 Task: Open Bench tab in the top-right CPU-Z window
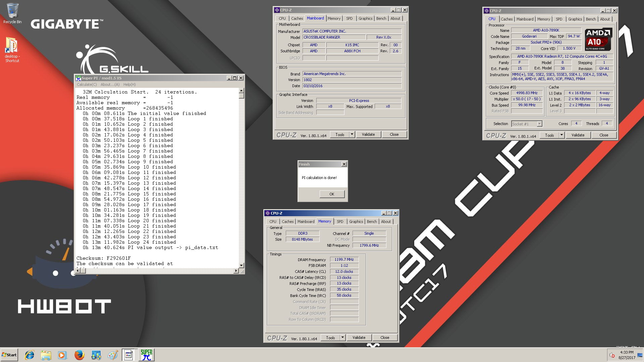point(591,19)
